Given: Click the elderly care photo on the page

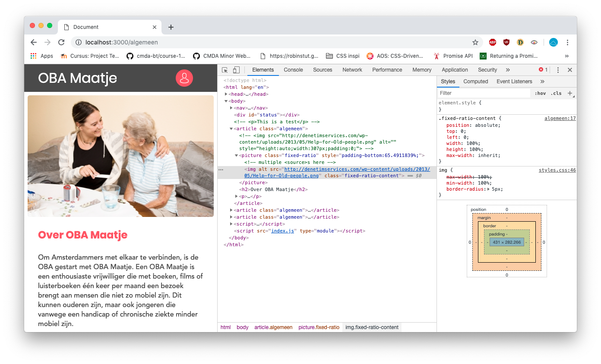Looking at the screenshot, I should click(120, 156).
